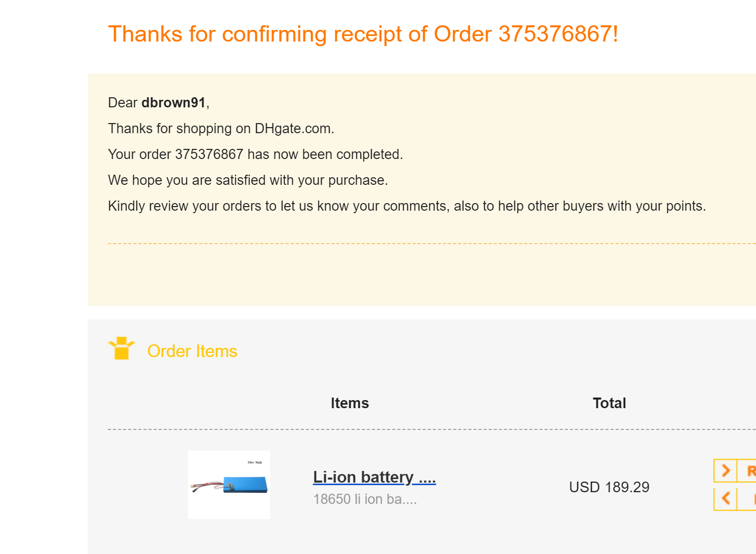Click the bold username dbrown91
The height and width of the screenshot is (554, 756).
click(173, 103)
